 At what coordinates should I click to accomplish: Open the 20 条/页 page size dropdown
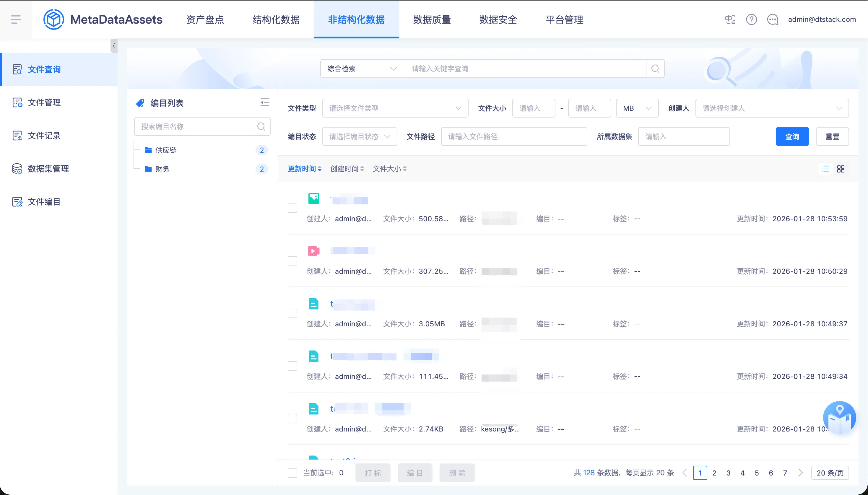click(x=830, y=473)
